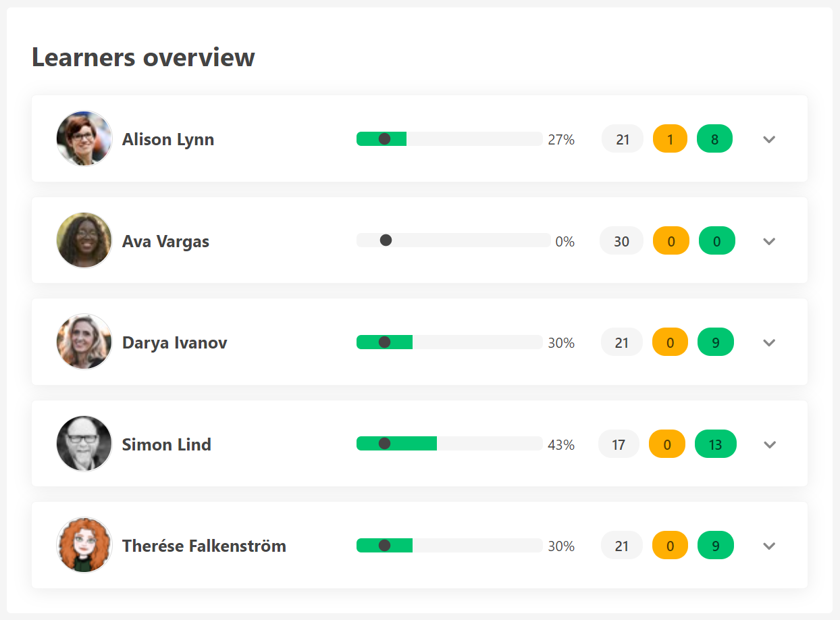
Task: Select Simon Lind's green badge showing 13
Action: [x=716, y=444]
